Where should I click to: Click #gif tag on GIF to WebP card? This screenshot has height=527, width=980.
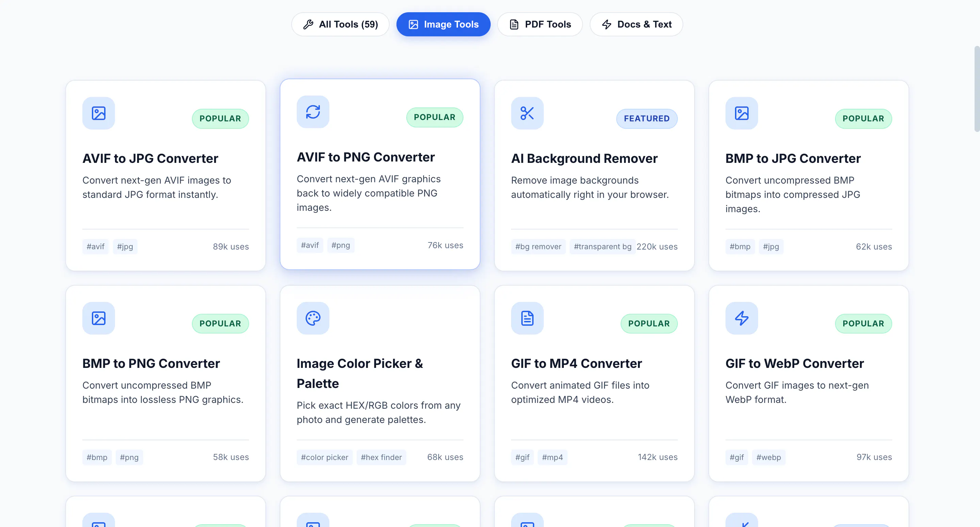(x=736, y=457)
